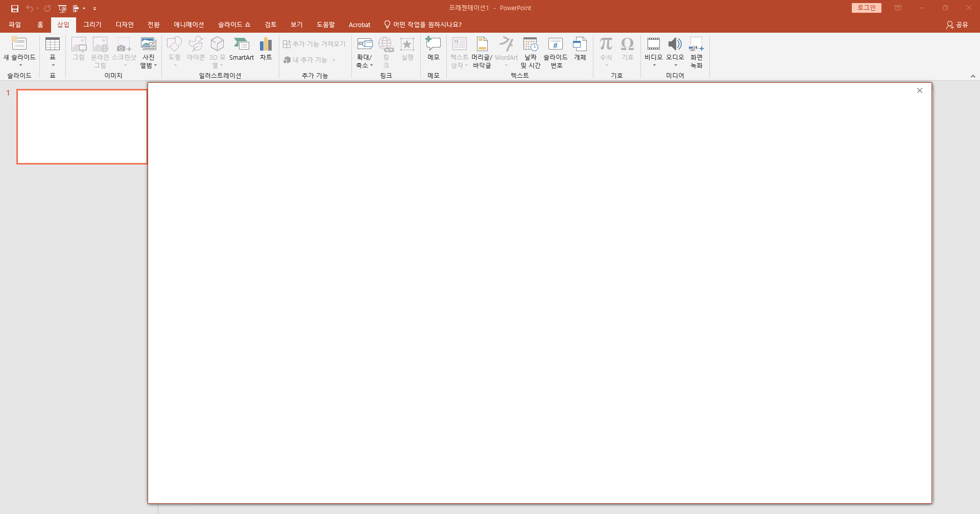Open the Acrobat ribbon tab

[x=360, y=25]
